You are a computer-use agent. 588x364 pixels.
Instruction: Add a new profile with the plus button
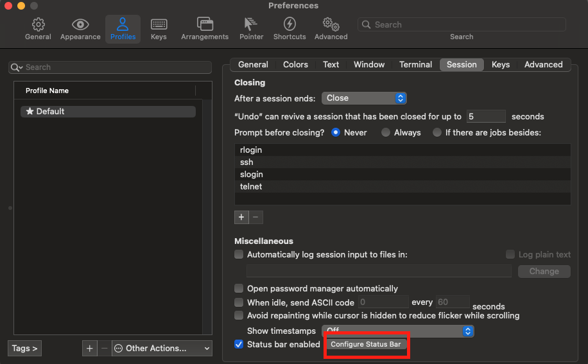(90, 348)
